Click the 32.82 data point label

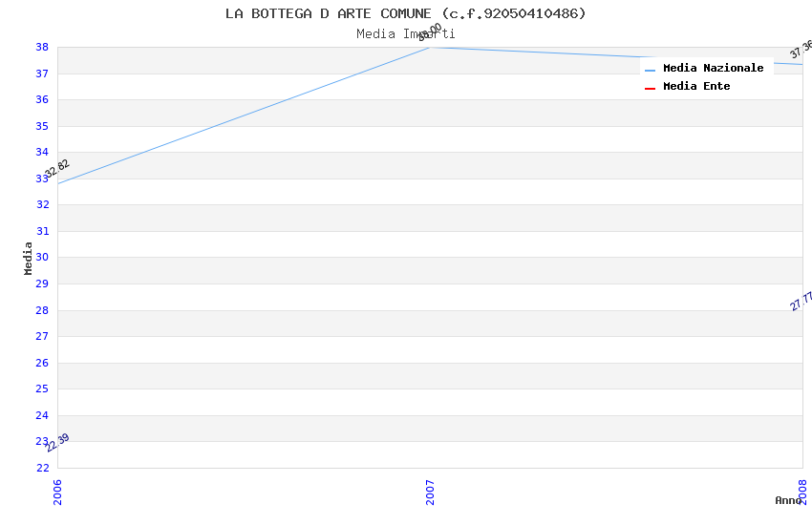56,169
